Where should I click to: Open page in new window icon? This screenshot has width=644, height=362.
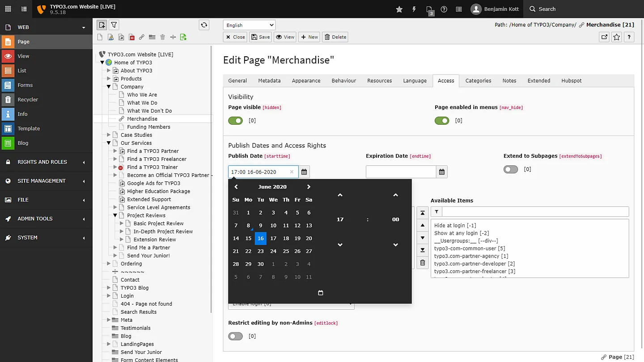click(x=604, y=37)
